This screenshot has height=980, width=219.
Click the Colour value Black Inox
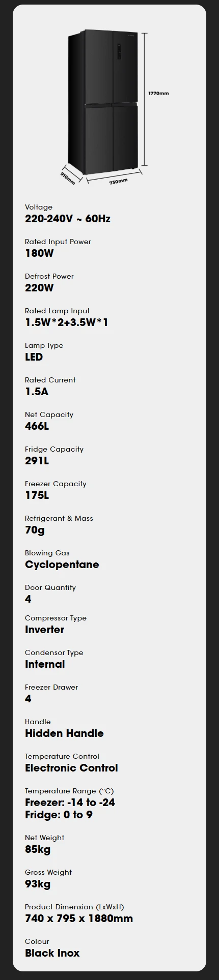click(52, 953)
